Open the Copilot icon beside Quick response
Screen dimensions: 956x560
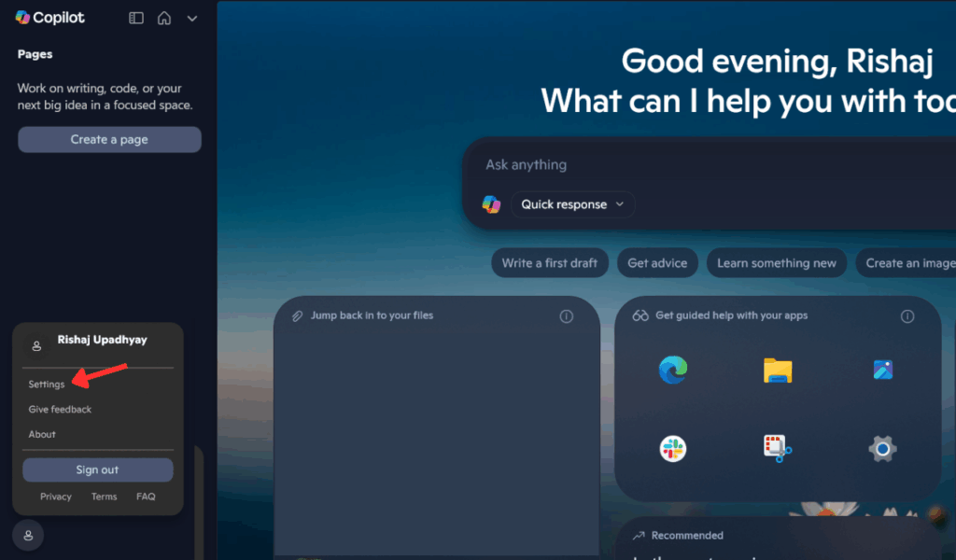(491, 204)
